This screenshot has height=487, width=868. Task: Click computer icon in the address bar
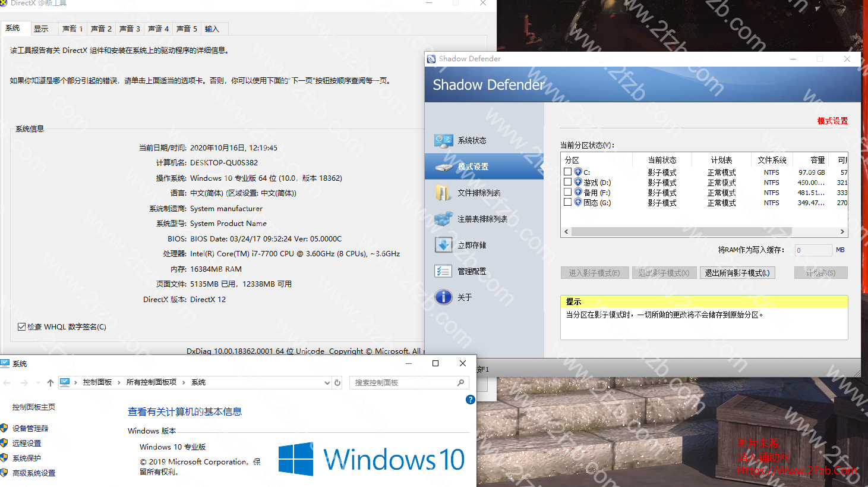[x=65, y=382]
